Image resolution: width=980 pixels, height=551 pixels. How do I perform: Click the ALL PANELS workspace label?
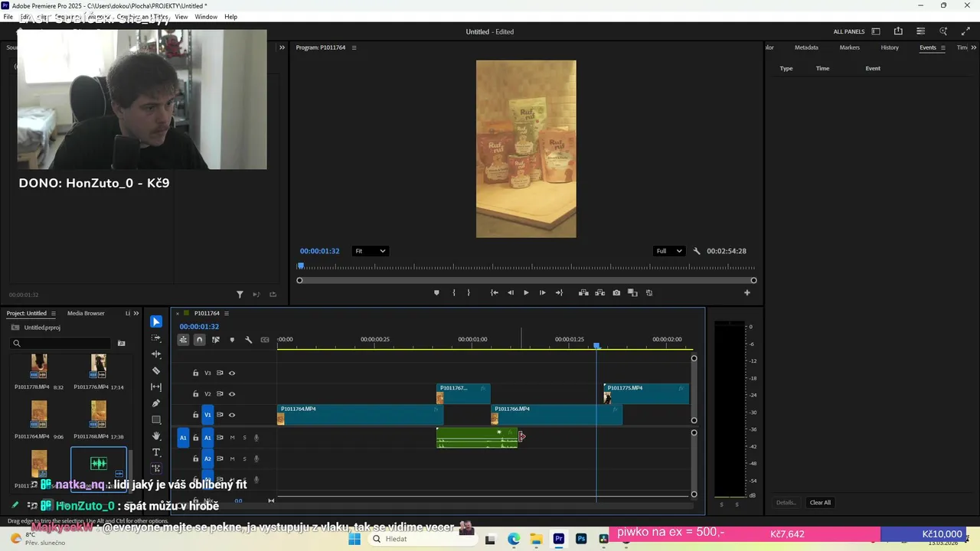pos(849,31)
